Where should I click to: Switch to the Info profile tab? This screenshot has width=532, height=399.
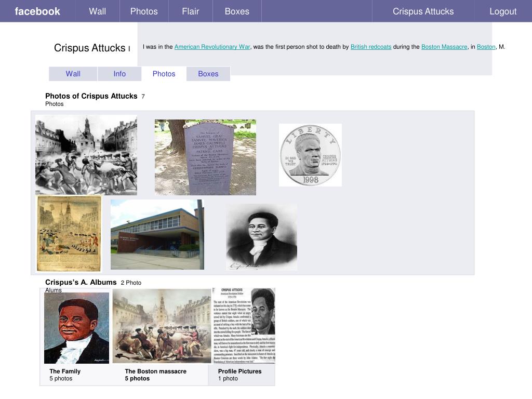pyautogui.click(x=119, y=74)
